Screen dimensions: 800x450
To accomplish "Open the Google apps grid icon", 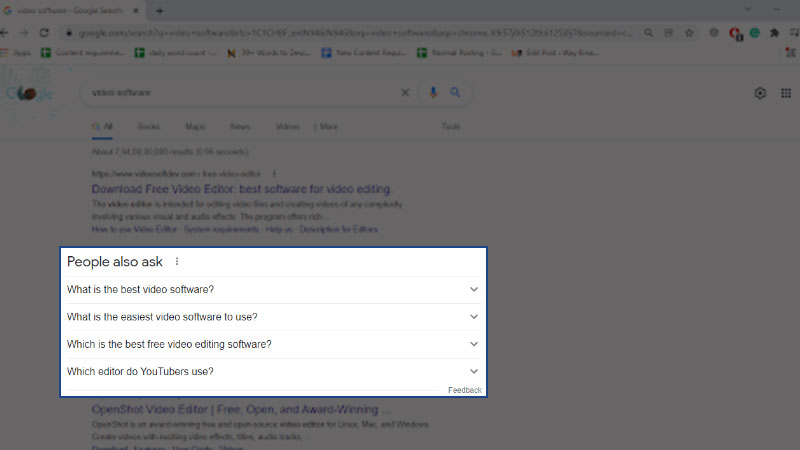I will click(x=786, y=93).
